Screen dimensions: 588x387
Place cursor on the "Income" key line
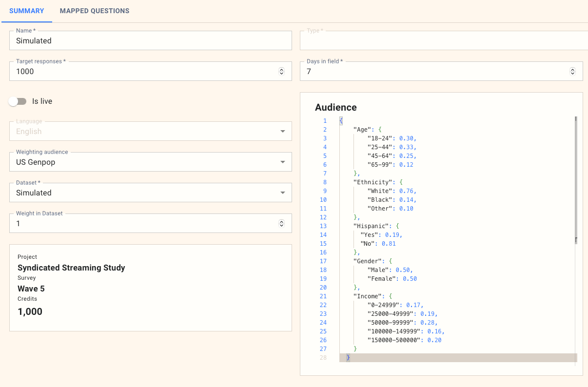(367, 296)
